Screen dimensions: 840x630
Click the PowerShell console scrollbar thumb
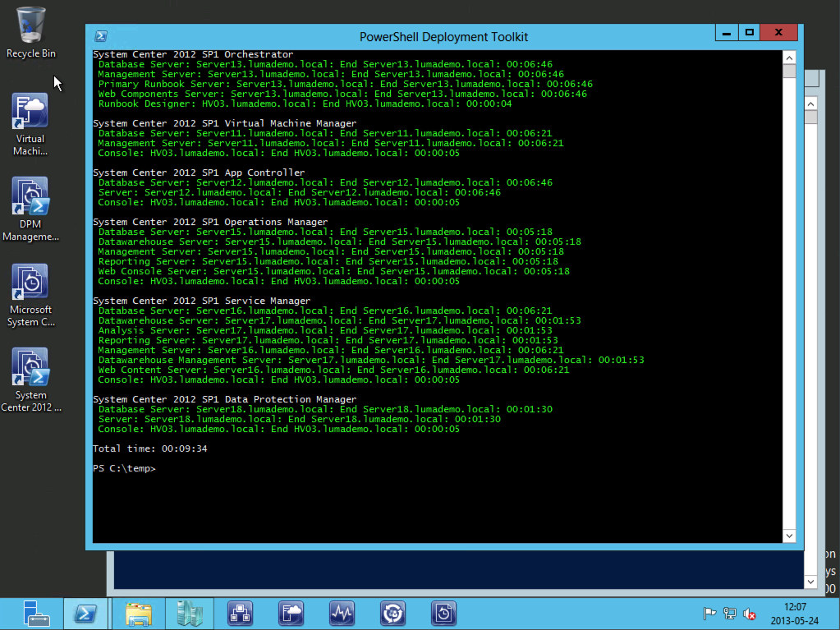789,71
